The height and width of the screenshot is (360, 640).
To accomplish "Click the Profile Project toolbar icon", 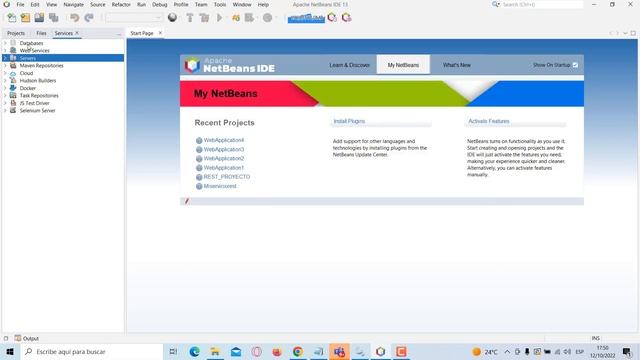I will pyautogui.click(x=249, y=18).
